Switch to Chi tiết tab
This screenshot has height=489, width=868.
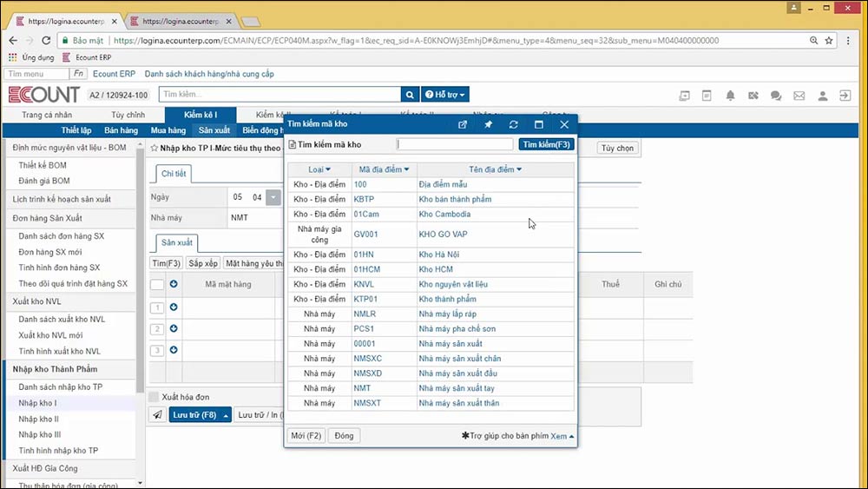174,174
